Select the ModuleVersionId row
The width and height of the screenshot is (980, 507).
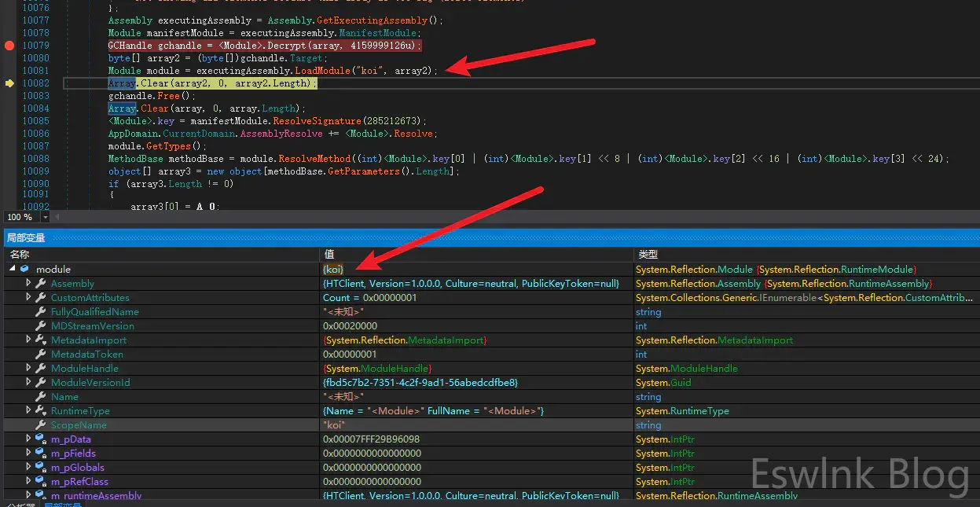[x=90, y=383]
